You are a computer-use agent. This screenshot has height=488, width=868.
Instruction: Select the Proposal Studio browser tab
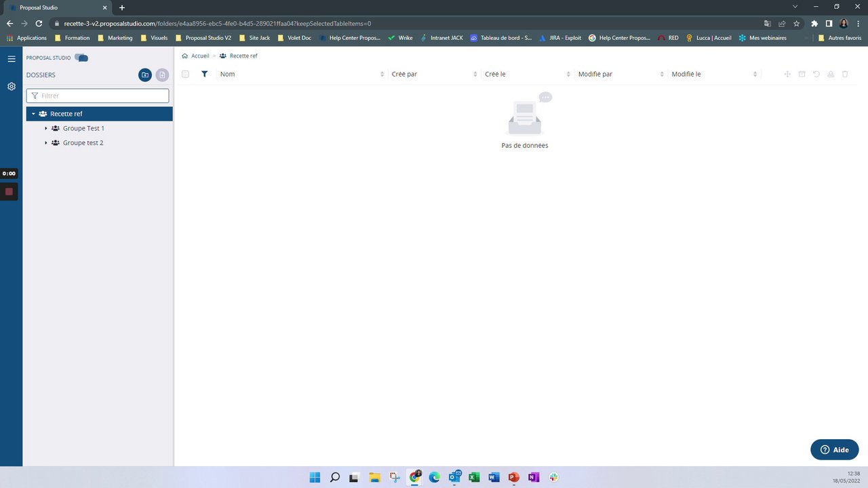point(58,7)
